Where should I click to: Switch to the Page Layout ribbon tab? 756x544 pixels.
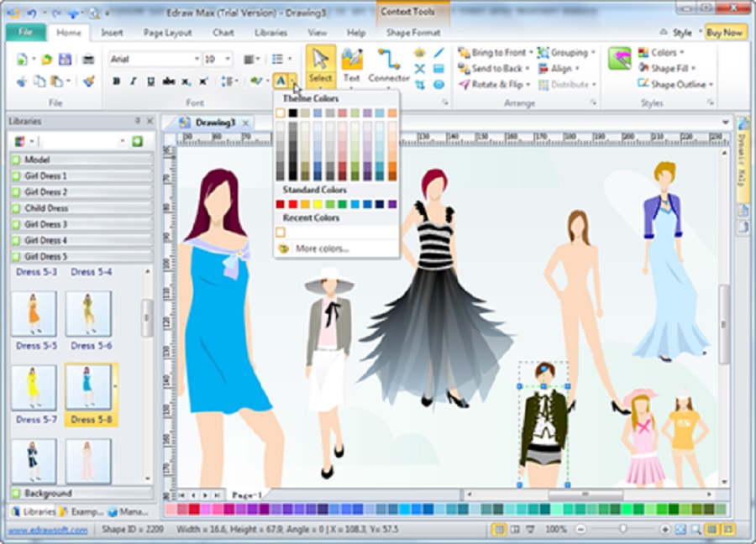tap(167, 33)
